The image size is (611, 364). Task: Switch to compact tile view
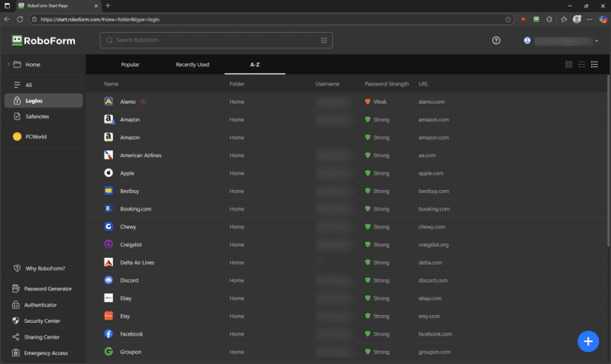coord(581,65)
